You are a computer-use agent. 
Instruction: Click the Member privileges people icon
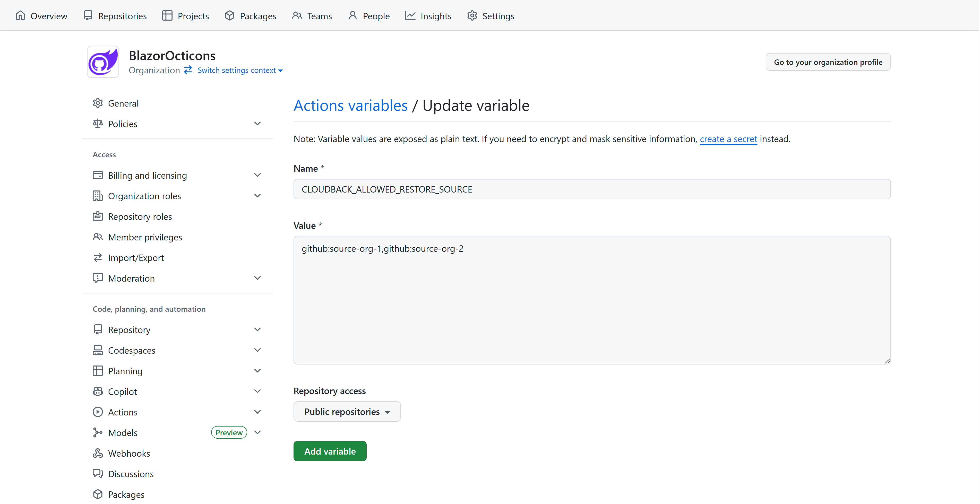click(x=98, y=237)
